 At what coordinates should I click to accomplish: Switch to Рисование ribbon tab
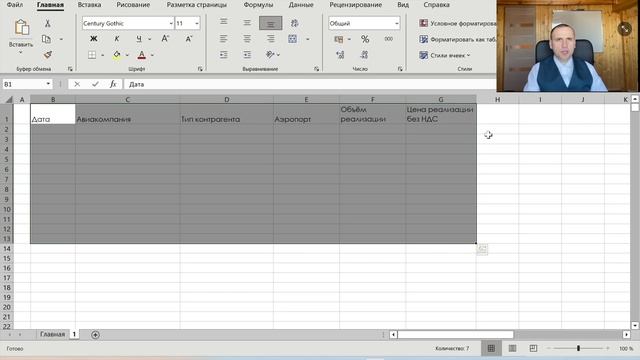pyautogui.click(x=133, y=5)
